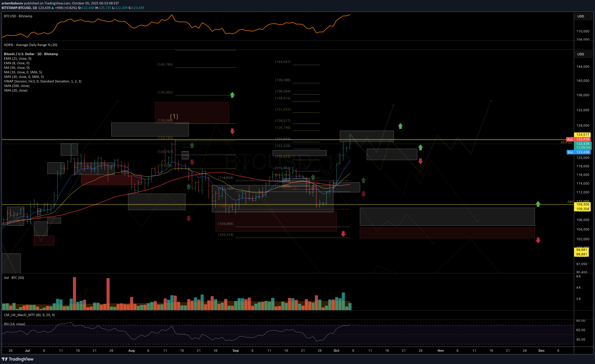The image size is (595, 364).
Task: Click the yellow 124,517 price axis label
Action: coord(582,134)
